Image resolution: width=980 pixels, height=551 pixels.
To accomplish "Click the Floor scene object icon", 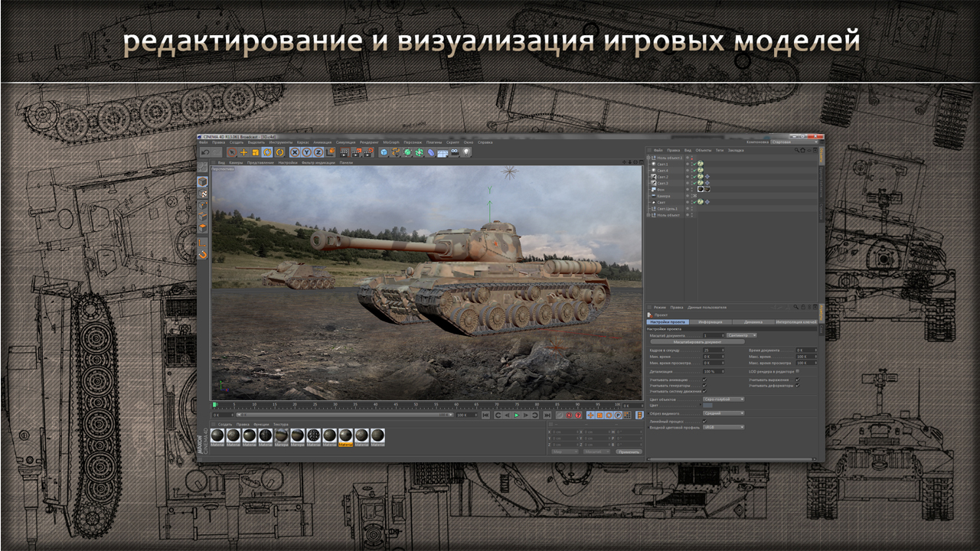I will (443, 152).
